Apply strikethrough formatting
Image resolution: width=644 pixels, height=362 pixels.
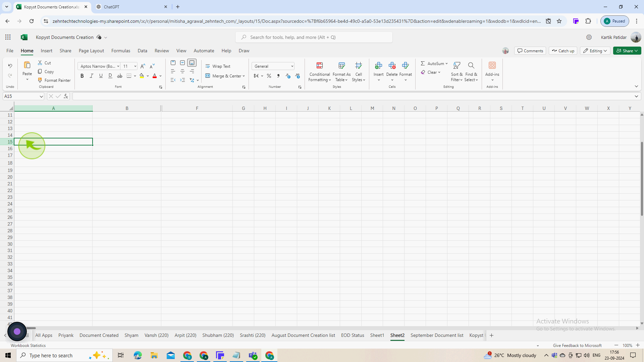(x=120, y=76)
